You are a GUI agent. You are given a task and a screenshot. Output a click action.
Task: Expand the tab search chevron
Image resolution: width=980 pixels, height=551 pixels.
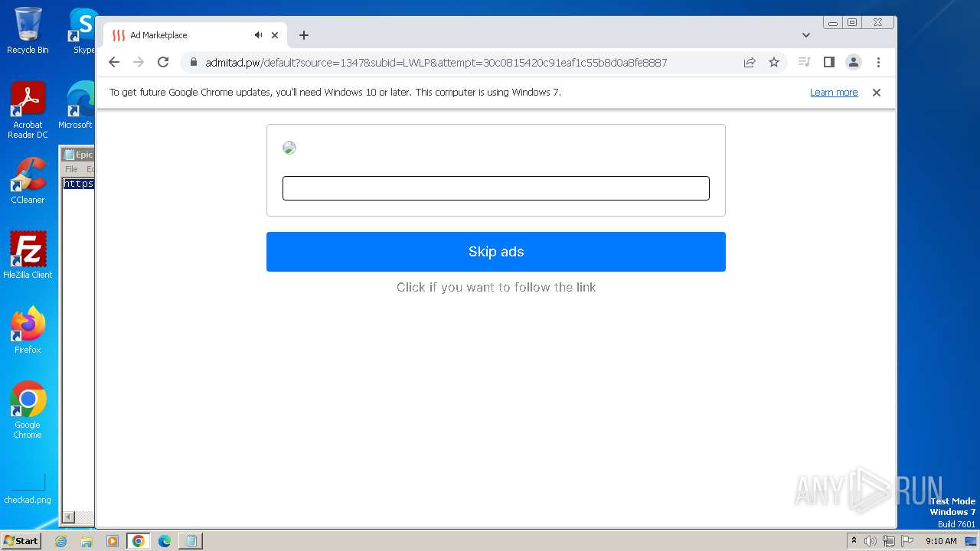806,35
